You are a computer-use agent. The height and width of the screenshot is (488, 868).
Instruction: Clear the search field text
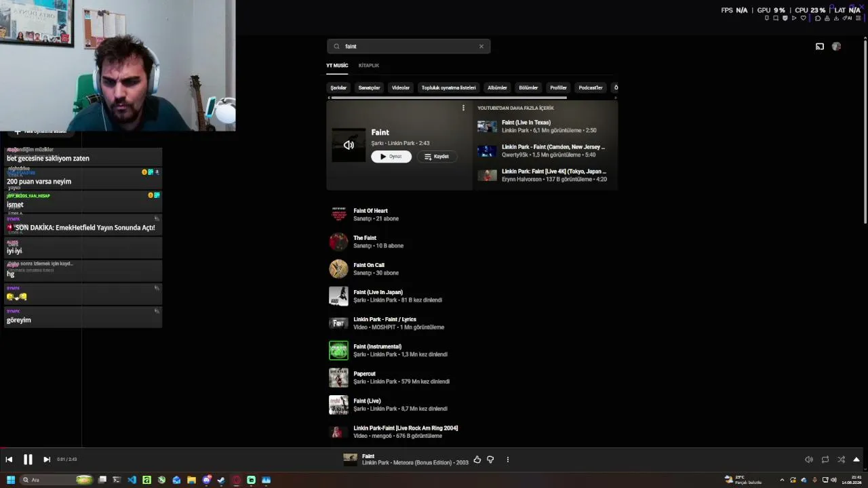point(481,46)
